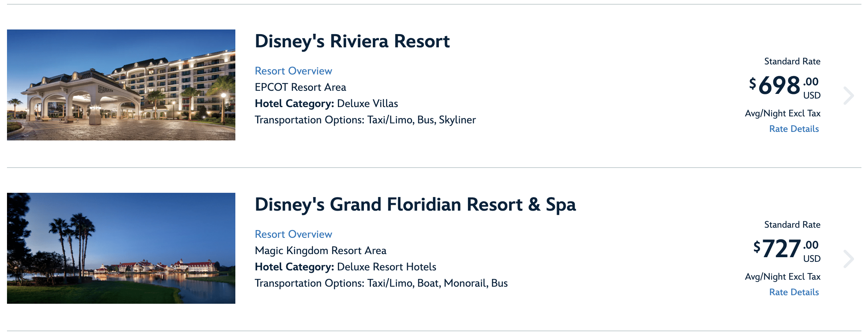This screenshot has width=868, height=334.
Task: Open Resort Overview for Grand Floridian Resort & Spa
Action: click(x=293, y=234)
